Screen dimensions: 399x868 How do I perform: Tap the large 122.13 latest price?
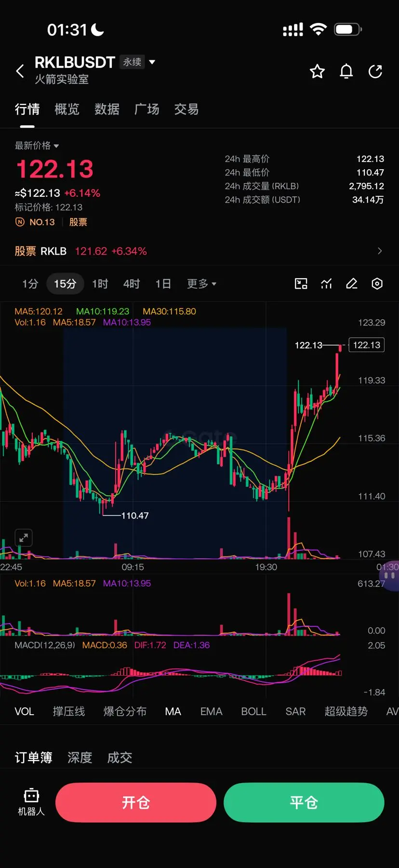pos(55,169)
